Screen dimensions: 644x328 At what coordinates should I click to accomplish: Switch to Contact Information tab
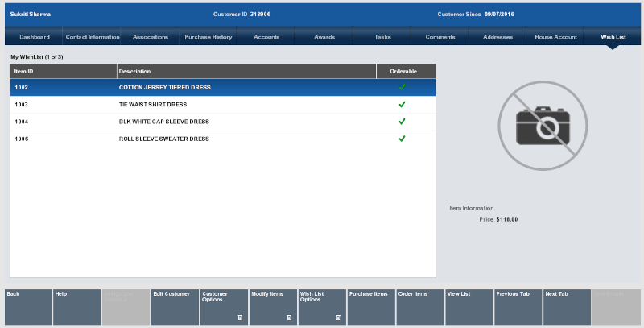pyautogui.click(x=93, y=37)
